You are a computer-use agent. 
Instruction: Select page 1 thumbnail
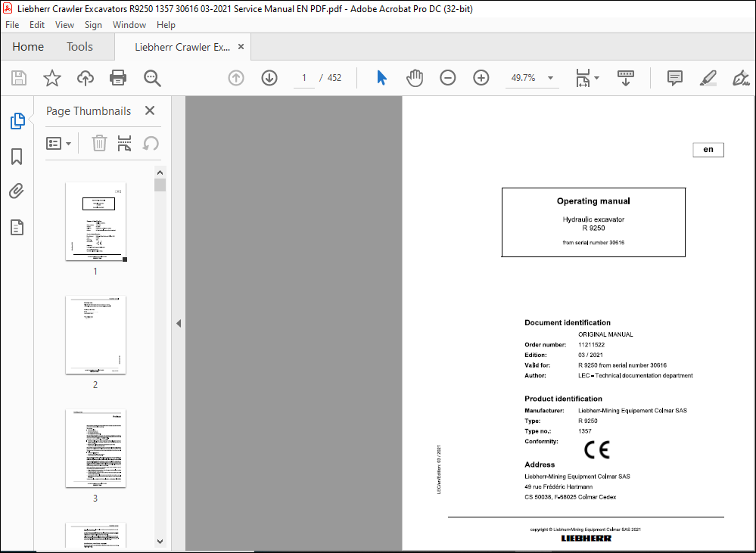point(95,222)
